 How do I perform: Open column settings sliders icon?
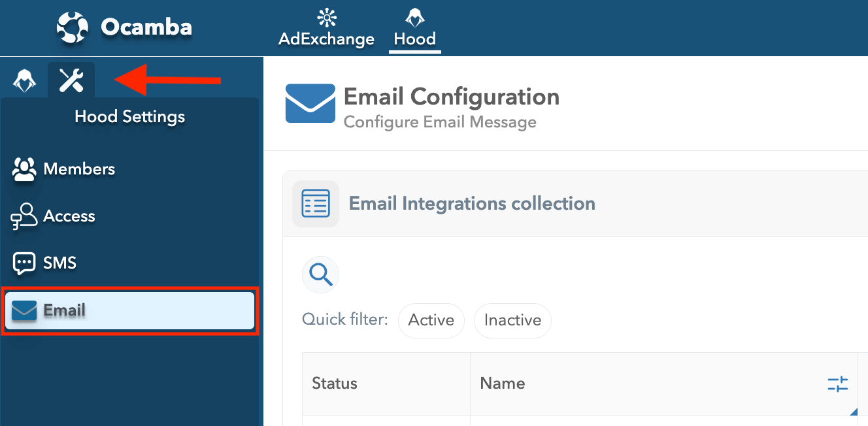click(x=837, y=384)
